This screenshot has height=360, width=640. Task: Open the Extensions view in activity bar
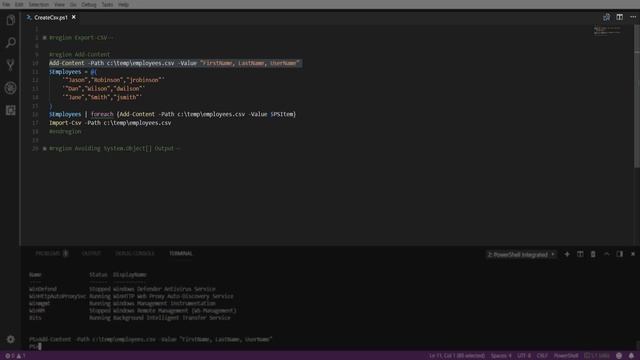pos(11,110)
